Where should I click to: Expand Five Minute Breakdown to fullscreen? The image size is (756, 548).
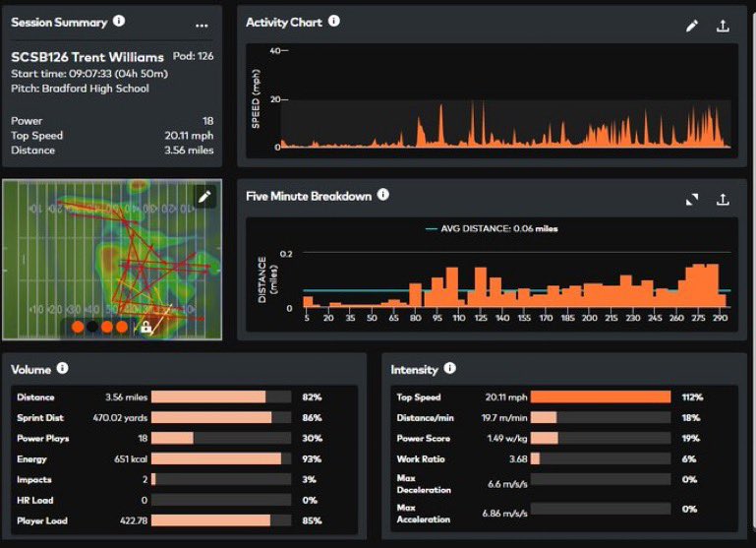point(692,200)
